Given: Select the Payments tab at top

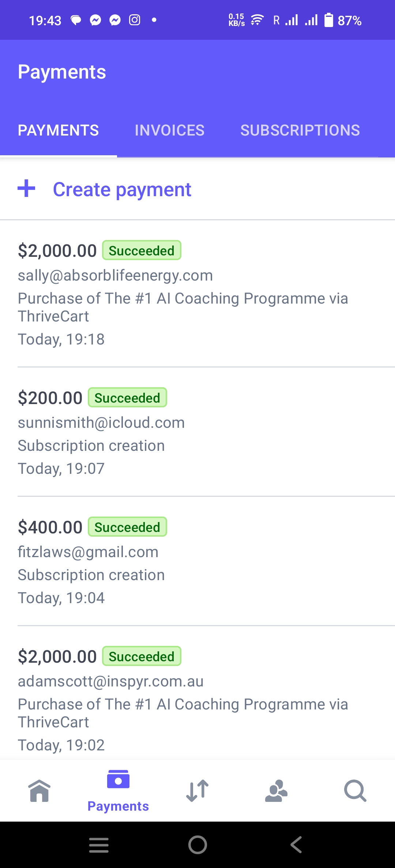Looking at the screenshot, I should click(59, 130).
